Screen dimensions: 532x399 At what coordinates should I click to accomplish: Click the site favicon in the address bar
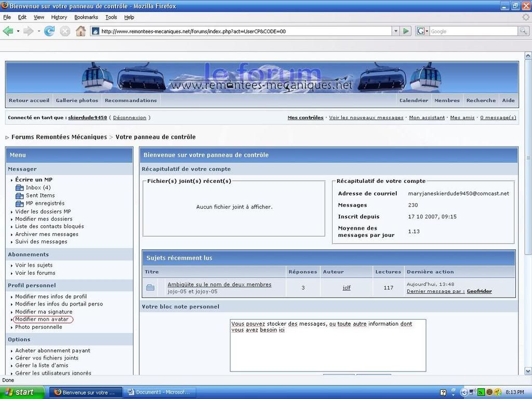point(96,31)
